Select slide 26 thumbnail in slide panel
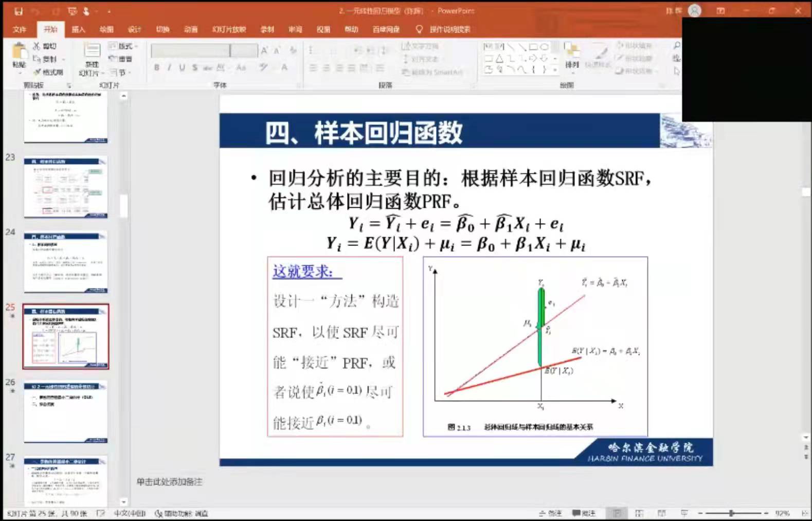The image size is (812, 521). point(66,411)
